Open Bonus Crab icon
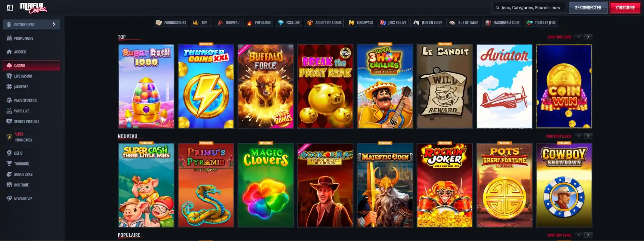 click(x=9, y=174)
